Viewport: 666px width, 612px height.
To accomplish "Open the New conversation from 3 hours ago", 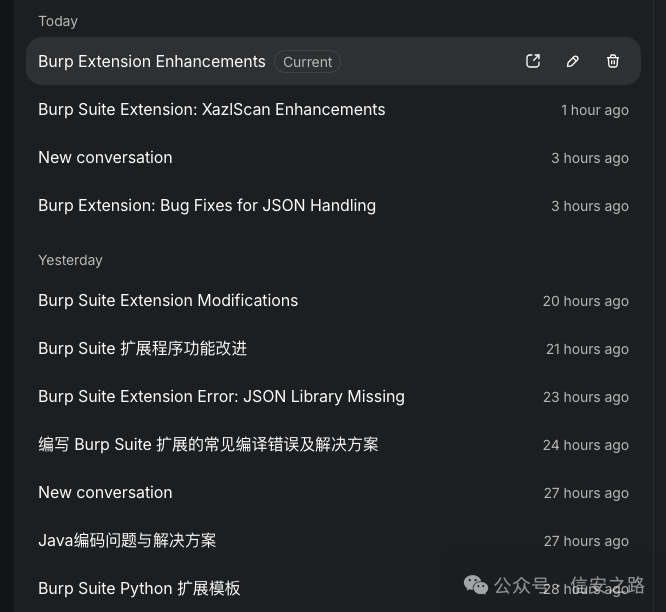I will point(333,158).
